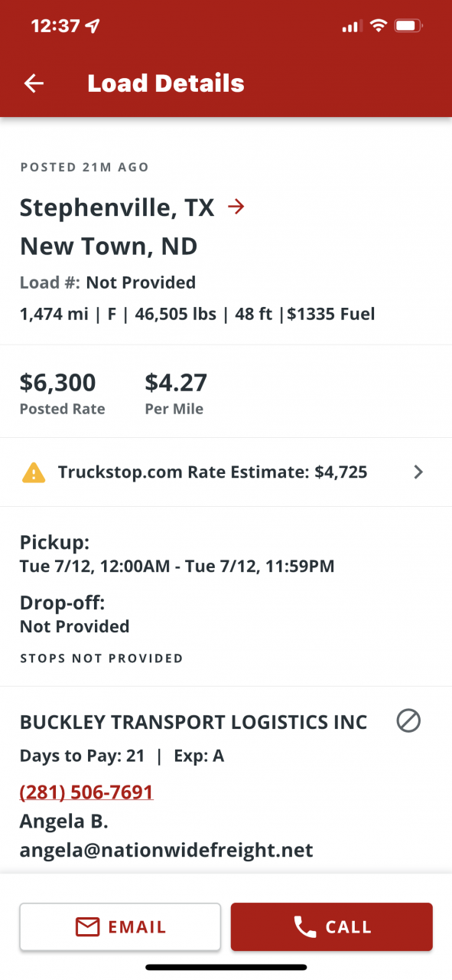Tap the $4.27 Per Mile value
The image size is (452, 980).
176,382
